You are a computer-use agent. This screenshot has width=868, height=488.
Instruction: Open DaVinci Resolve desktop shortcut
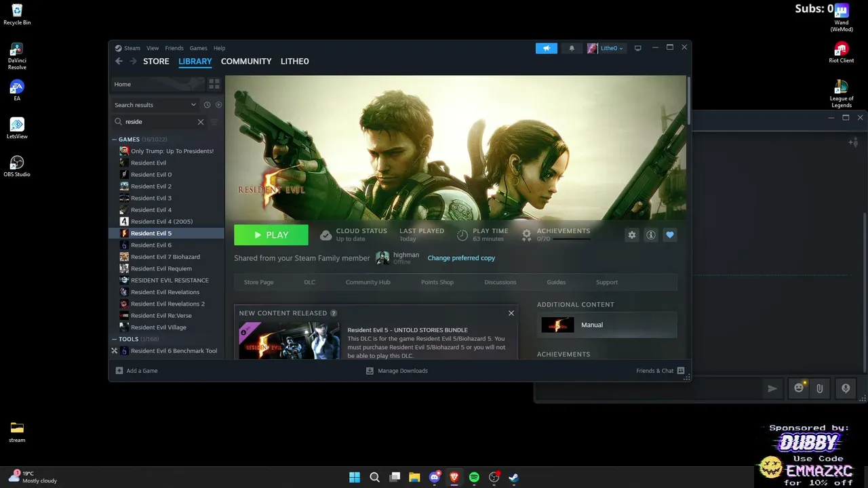coord(17,57)
